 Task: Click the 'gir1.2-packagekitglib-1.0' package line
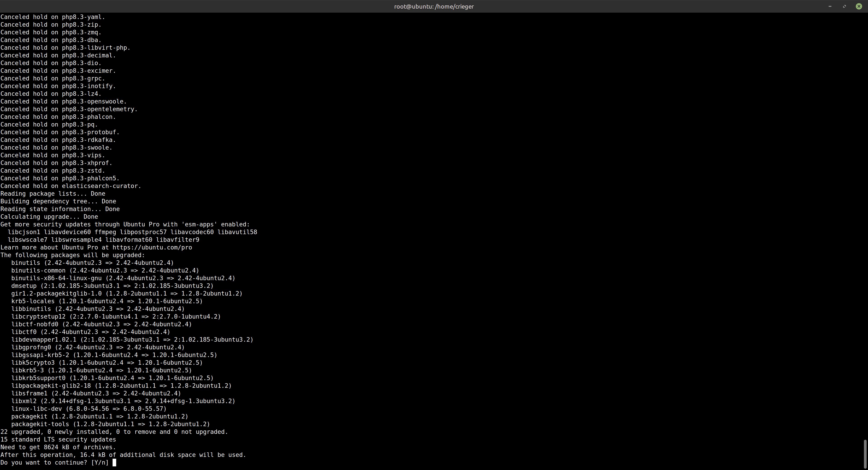coord(127,294)
